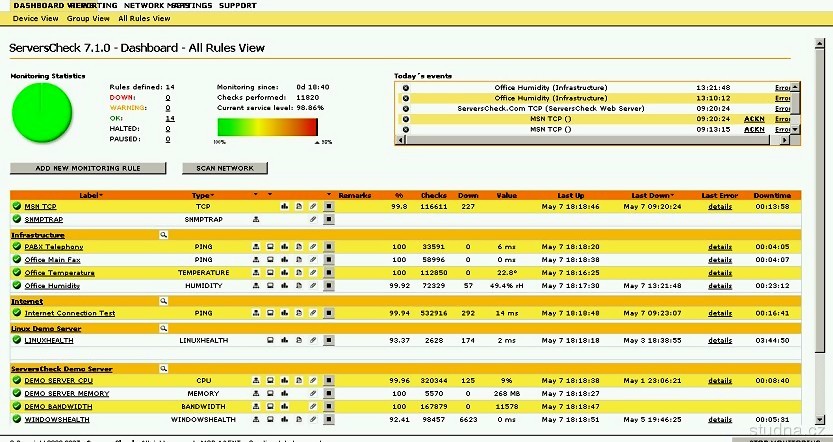Click network icon for DEMO SERVER MEMORY
833x442 pixels.
(256, 394)
